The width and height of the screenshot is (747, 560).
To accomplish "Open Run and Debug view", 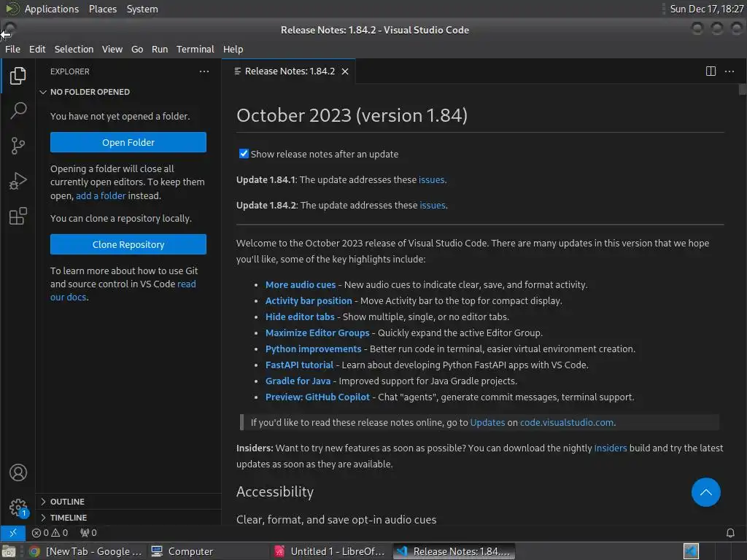I will [18, 181].
